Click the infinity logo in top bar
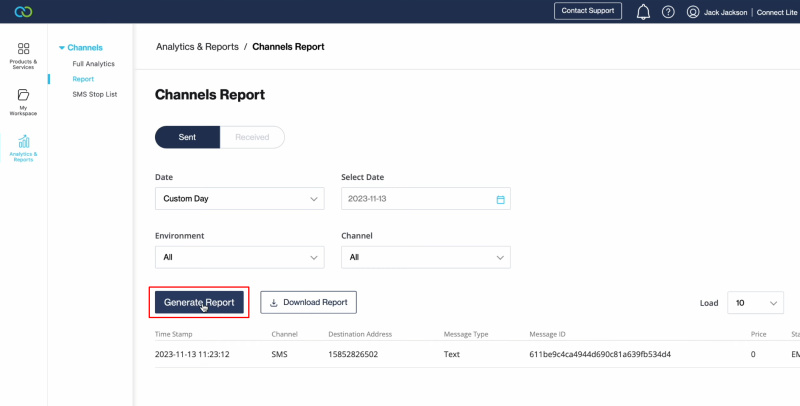 pos(18,12)
